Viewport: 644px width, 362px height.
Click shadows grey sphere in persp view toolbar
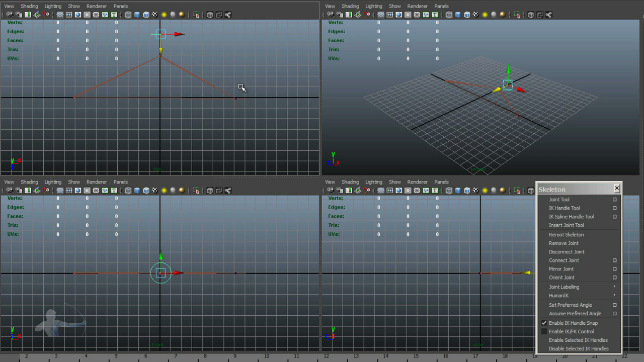494,15
